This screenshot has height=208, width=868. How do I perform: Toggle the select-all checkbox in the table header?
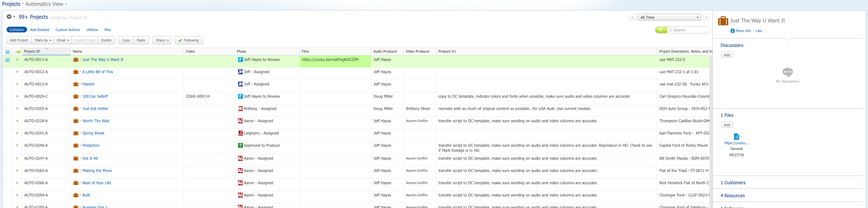point(8,52)
